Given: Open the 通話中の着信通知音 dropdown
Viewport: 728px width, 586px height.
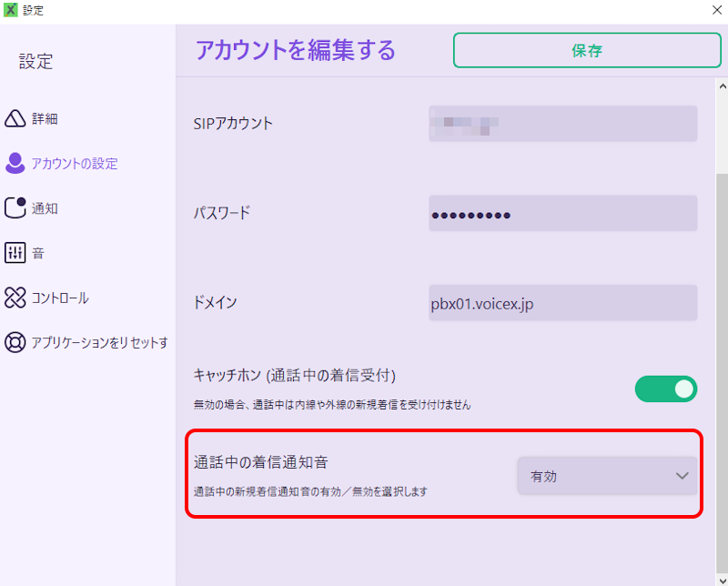Looking at the screenshot, I should coord(607,476).
